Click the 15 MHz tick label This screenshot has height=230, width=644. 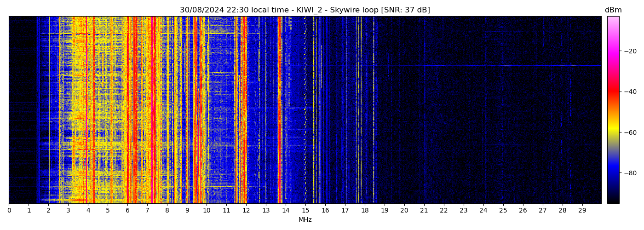coord(305,210)
